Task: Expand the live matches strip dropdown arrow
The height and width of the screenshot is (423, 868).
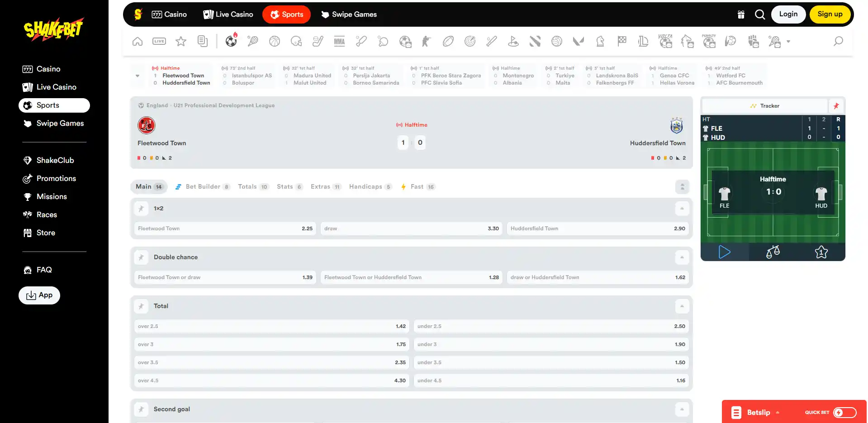Action: (x=138, y=76)
